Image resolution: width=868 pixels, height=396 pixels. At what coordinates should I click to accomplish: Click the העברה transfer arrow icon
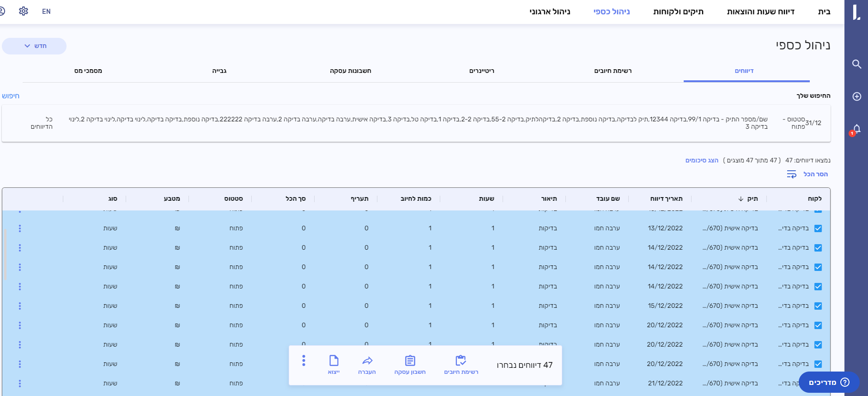367,360
